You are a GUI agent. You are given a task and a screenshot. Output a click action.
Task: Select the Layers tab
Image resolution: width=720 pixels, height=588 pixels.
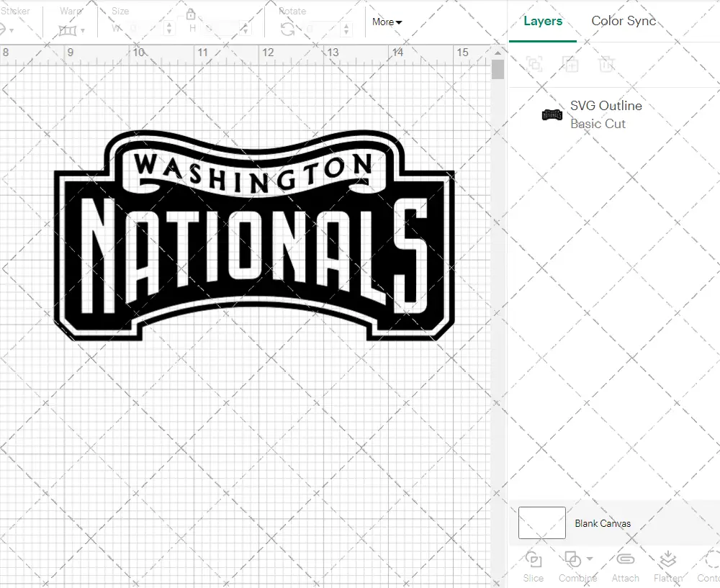click(543, 21)
